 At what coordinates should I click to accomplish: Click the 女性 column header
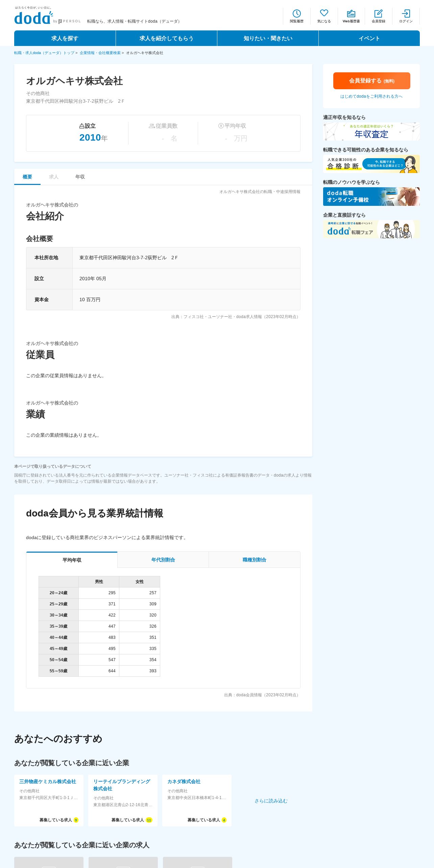point(140,582)
